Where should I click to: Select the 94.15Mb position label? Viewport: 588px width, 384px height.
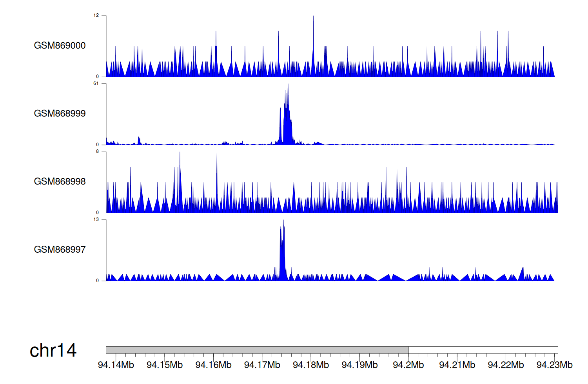165,365
